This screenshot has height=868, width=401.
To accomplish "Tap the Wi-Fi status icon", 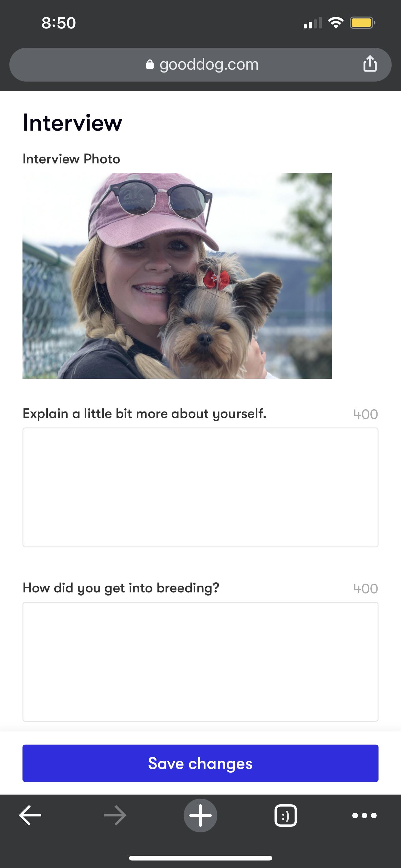I will [336, 23].
